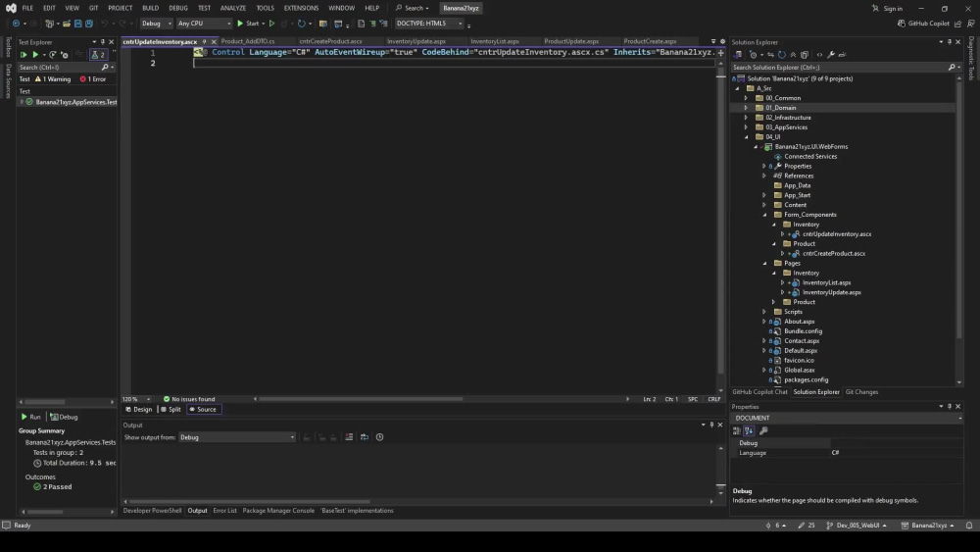Click Dev_005_WebUI branch in status bar
Image resolution: width=980 pixels, height=552 pixels.
pos(857,526)
